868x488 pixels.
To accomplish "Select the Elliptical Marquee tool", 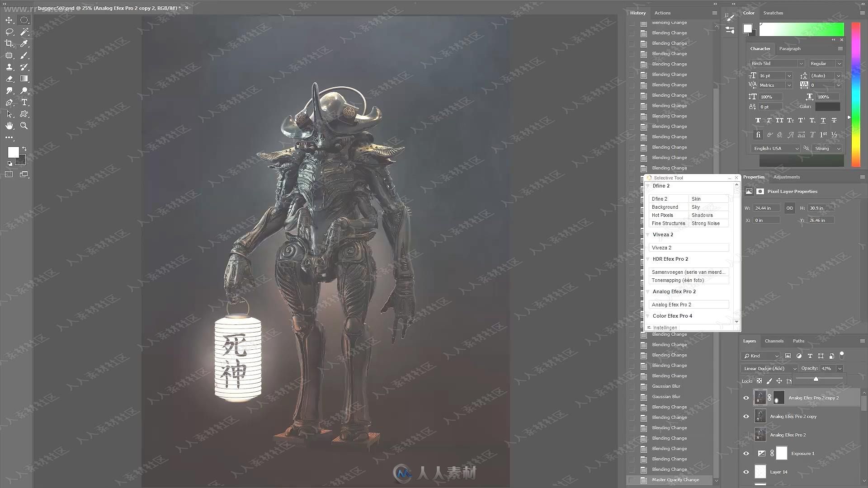I will coord(24,20).
